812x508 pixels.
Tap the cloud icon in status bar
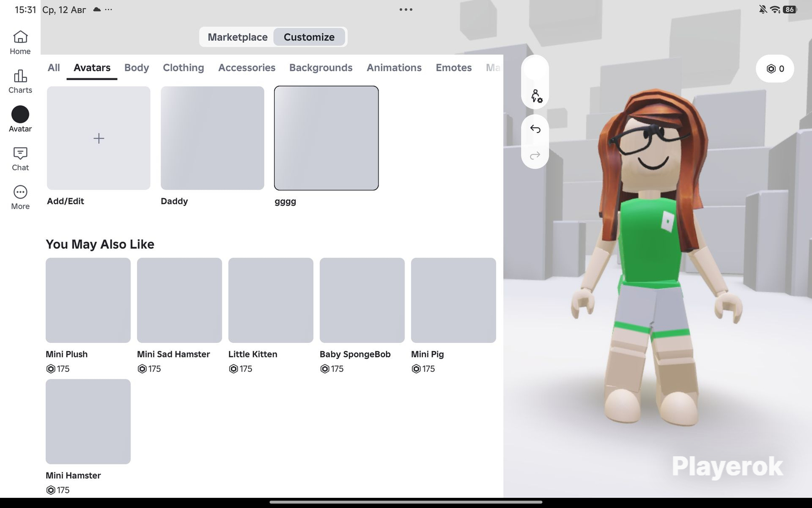97,10
